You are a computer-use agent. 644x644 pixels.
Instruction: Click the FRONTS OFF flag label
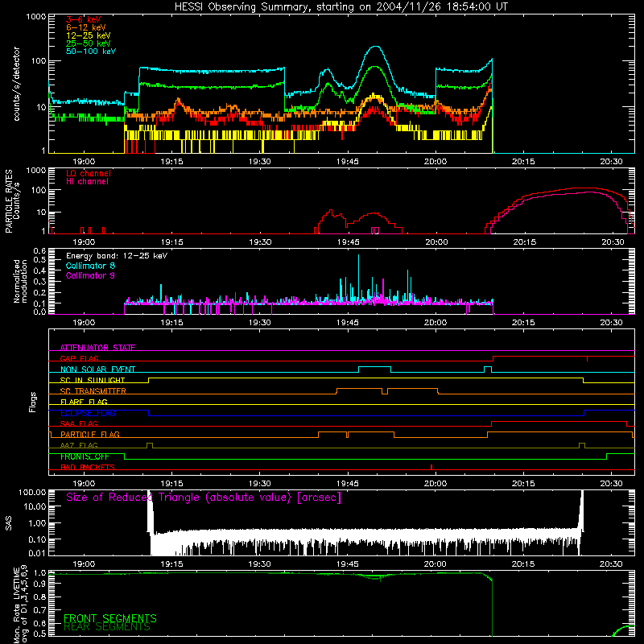(x=85, y=456)
